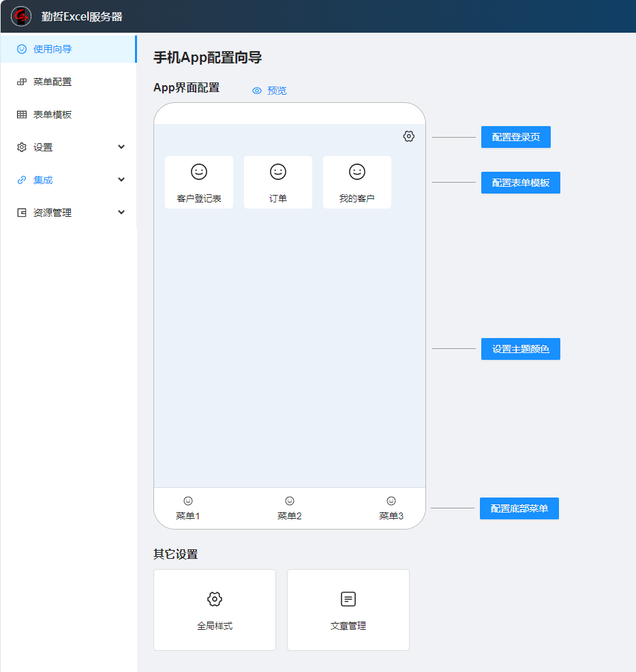
Task: Expand the 设置 sidebar submenu
Action: coord(68,147)
